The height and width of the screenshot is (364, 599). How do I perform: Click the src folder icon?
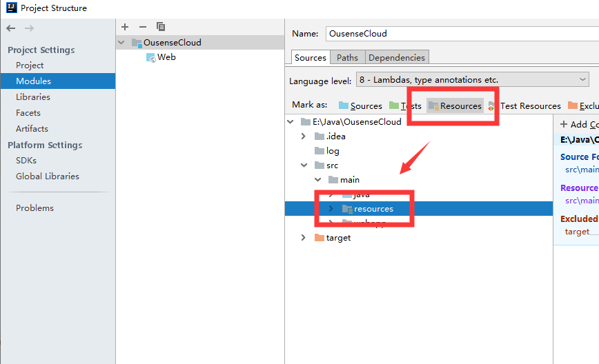320,165
